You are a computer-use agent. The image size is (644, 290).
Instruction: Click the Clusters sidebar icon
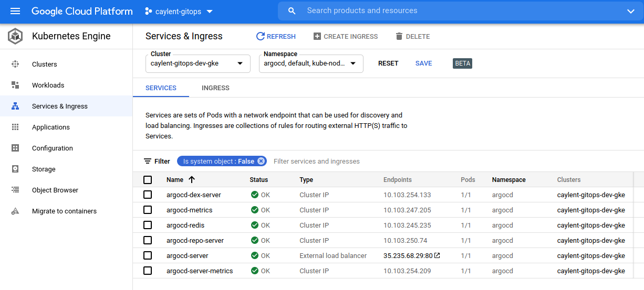(15, 64)
